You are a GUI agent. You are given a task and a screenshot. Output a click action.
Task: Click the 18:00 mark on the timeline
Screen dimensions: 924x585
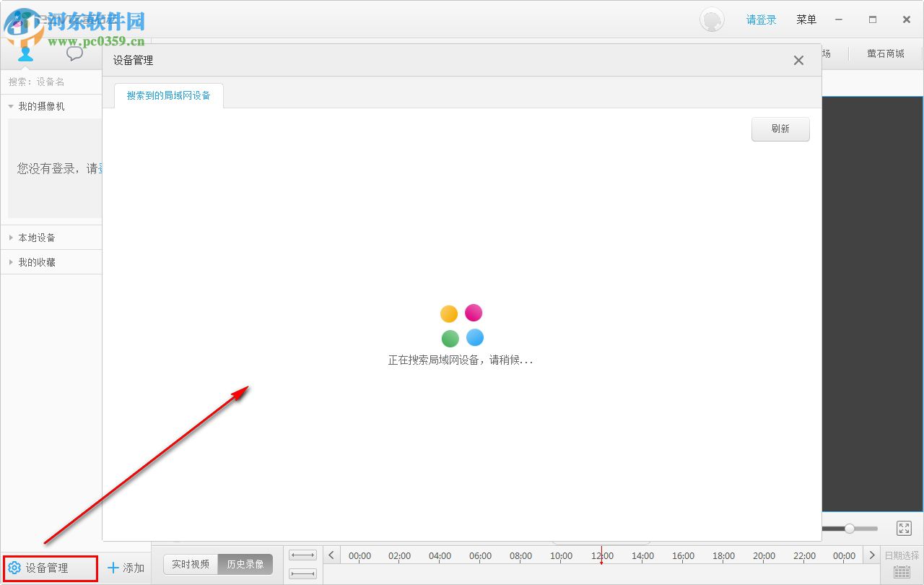[x=723, y=556]
